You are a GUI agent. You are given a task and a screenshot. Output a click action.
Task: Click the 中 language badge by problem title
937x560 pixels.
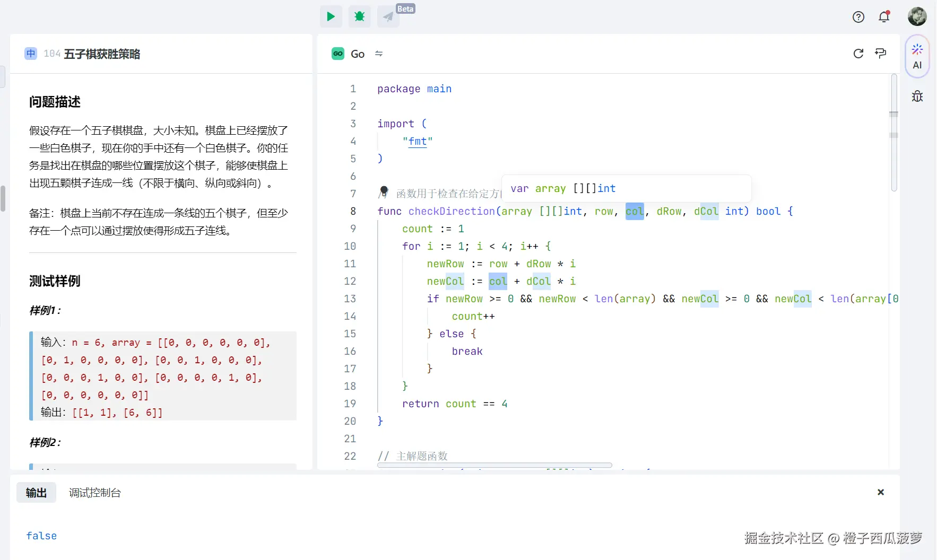point(31,54)
